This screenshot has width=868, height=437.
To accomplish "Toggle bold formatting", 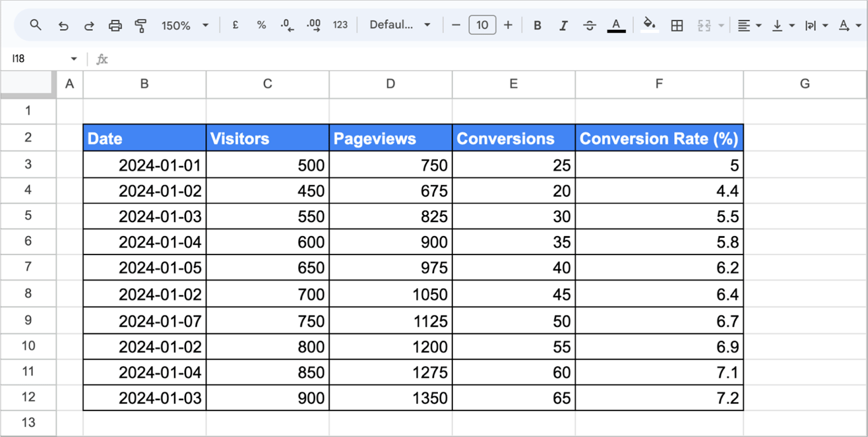I will pyautogui.click(x=538, y=25).
